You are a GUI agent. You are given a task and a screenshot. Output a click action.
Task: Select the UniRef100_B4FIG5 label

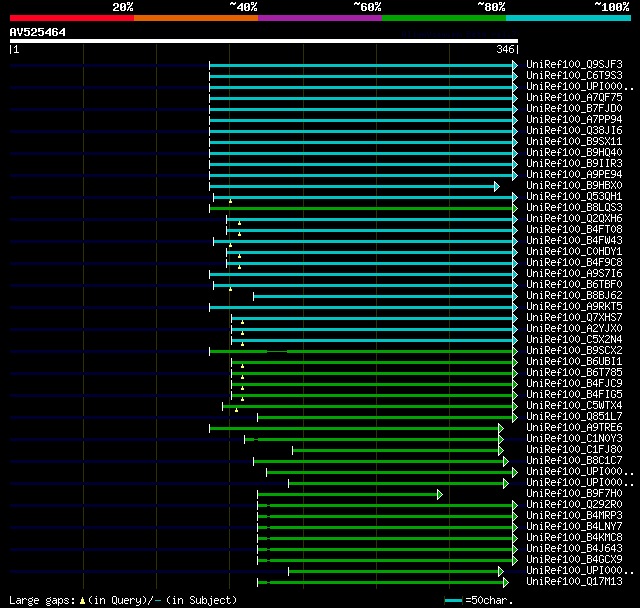[x=574, y=395]
